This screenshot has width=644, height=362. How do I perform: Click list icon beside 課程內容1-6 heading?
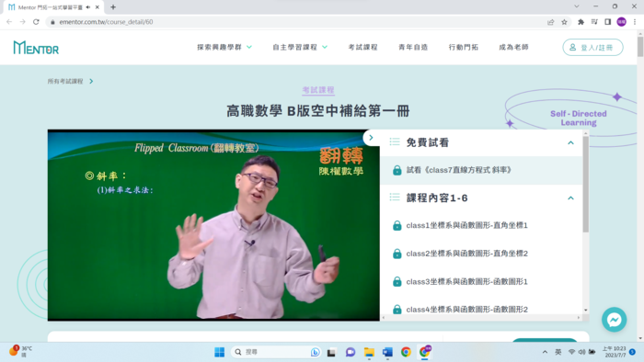click(x=395, y=198)
